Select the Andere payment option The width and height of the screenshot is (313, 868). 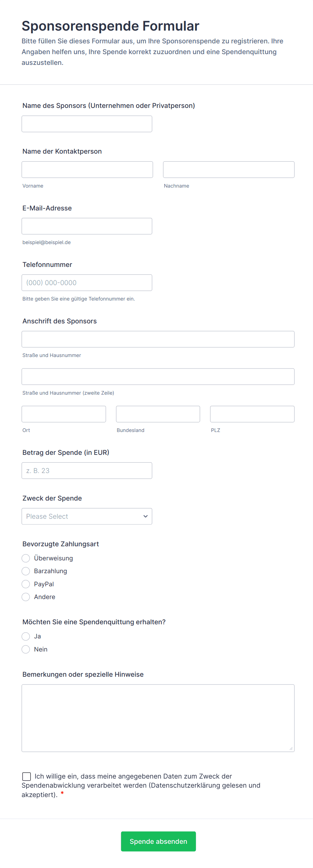coord(26,597)
